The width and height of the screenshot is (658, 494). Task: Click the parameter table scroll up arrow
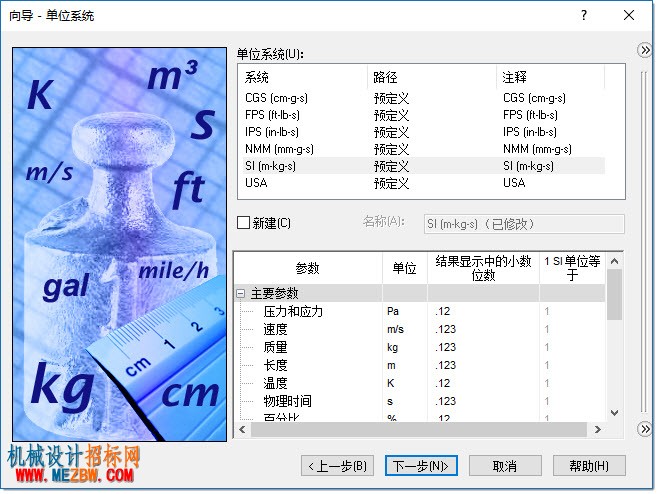pos(614,261)
